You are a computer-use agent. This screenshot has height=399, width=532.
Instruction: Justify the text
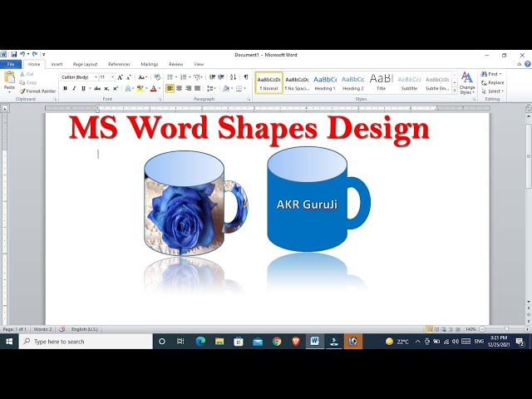click(x=198, y=89)
